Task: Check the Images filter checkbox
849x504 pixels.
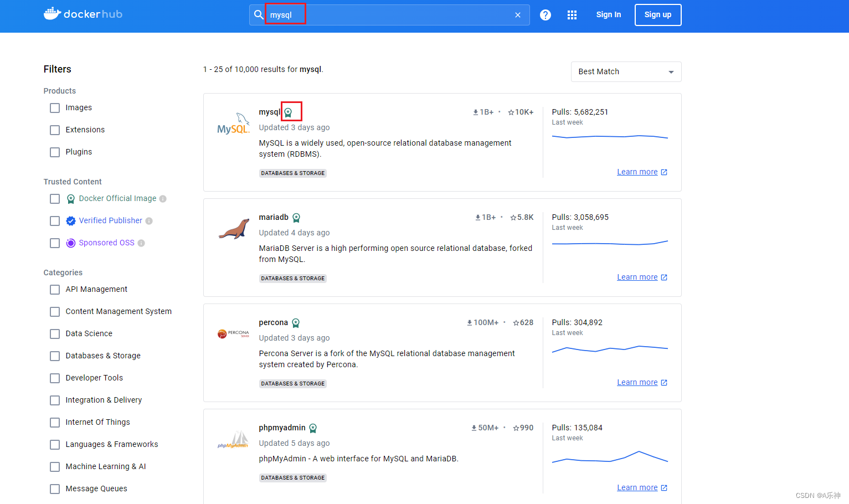Action: [x=55, y=108]
